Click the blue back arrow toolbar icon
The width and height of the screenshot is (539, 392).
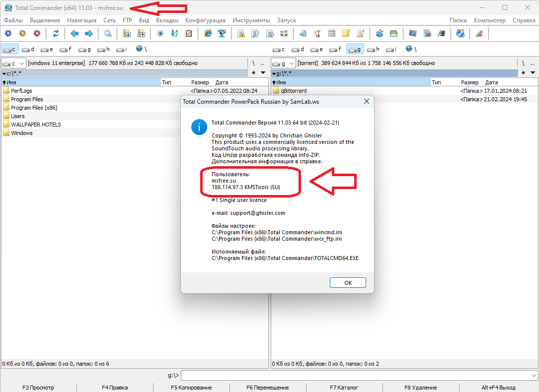pos(75,33)
